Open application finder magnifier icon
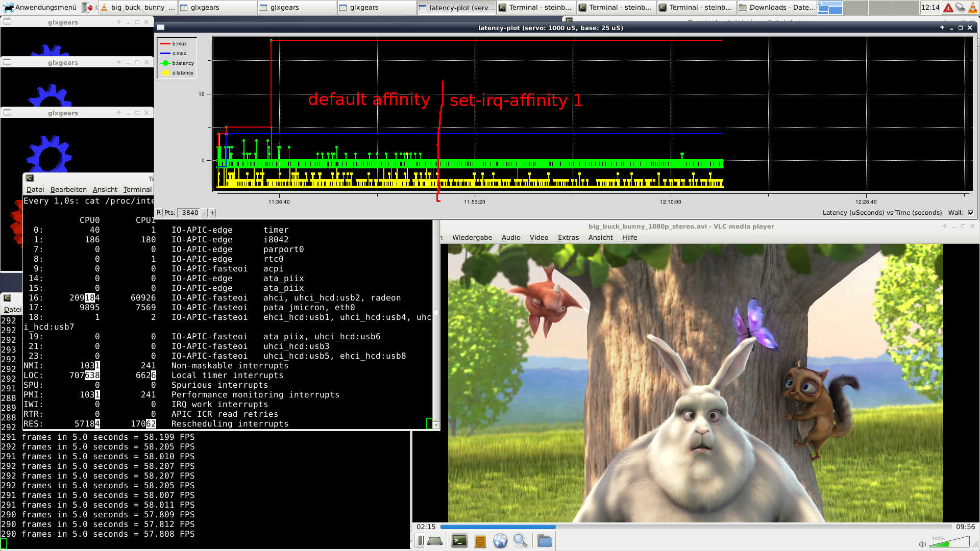This screenshot has height=551, width=980. tap(521, 541)
